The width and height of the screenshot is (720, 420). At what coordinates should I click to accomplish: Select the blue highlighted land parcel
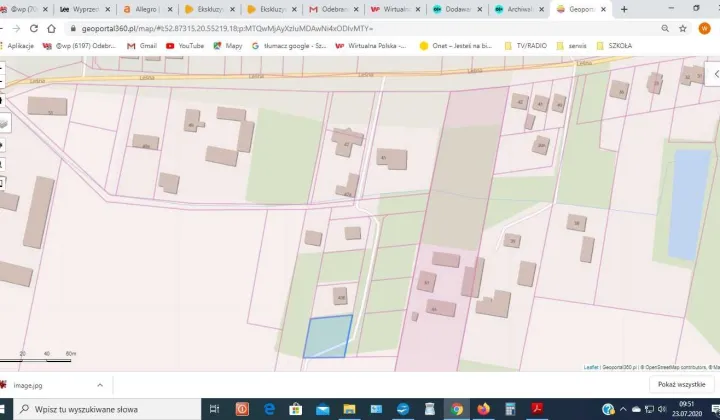[x=327, y=337]
